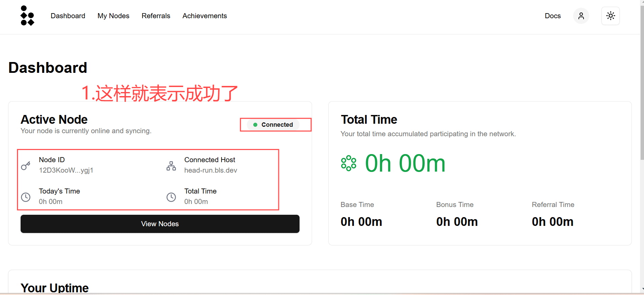Image resolution: width=644 pixels, height=295 pixels.
Task: Click the View Nodes button
Action: coord(160,224)
